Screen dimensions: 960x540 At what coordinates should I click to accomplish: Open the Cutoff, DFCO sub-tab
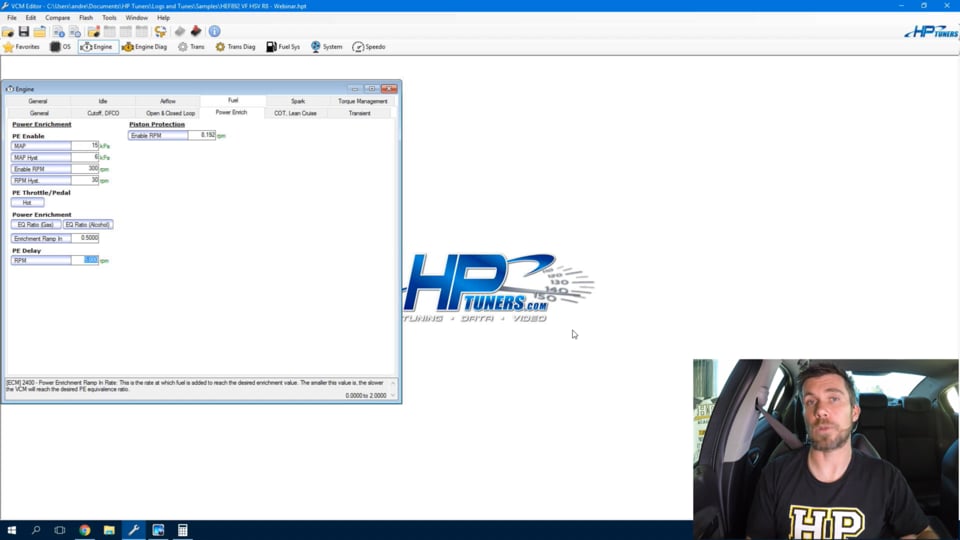click(103, 113)
